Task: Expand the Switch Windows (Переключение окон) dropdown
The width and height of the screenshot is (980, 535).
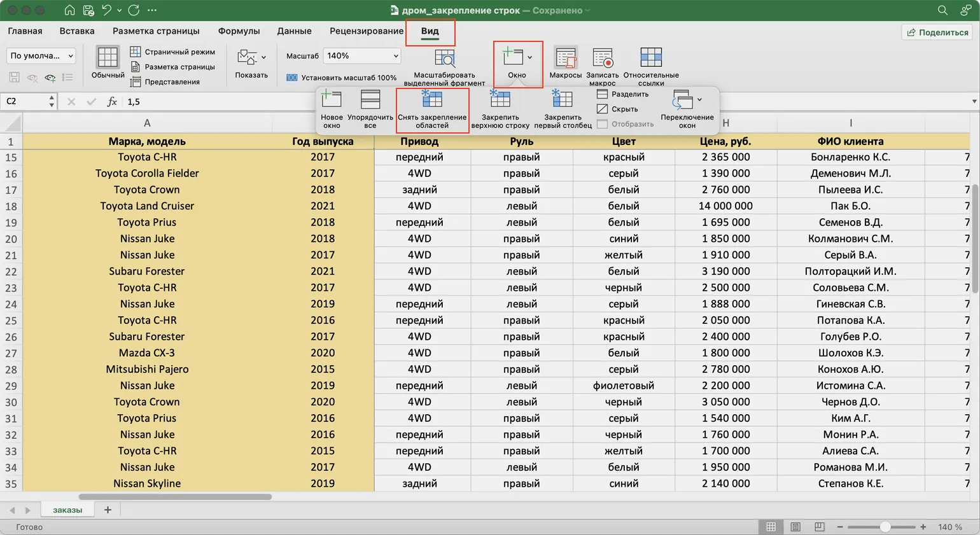Action: pyautogui.click(x=687, y=101)
